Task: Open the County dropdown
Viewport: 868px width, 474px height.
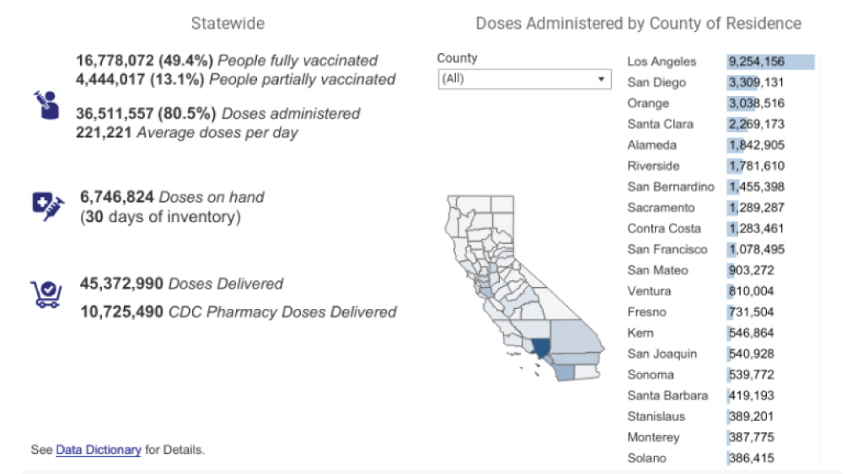Action: 523,79
